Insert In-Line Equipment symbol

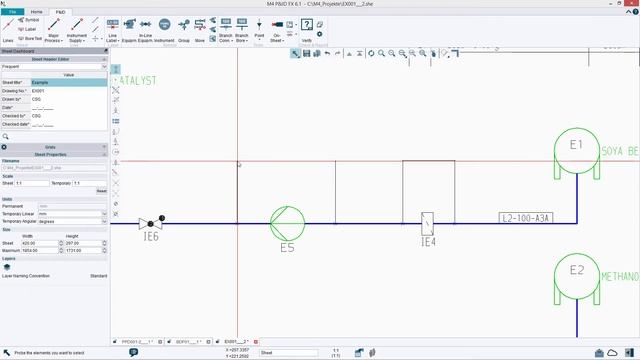click(x=145, y=31)
